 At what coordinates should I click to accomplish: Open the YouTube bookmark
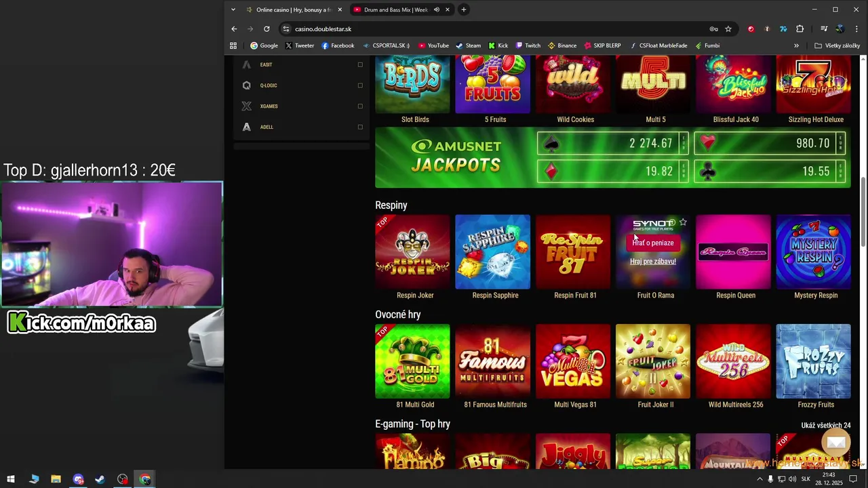tap(433, 45)
